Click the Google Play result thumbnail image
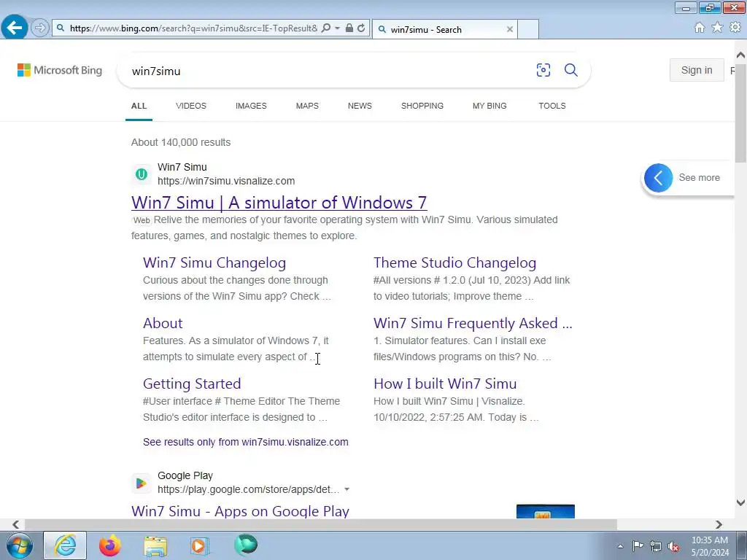 [x=546, y=511]
